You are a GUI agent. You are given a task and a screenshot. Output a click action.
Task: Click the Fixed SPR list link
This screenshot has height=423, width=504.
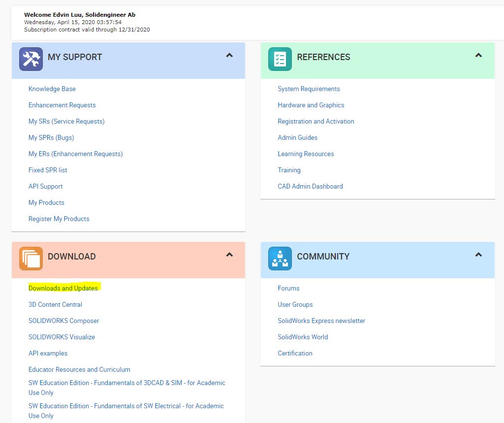[x=48, y=170]
